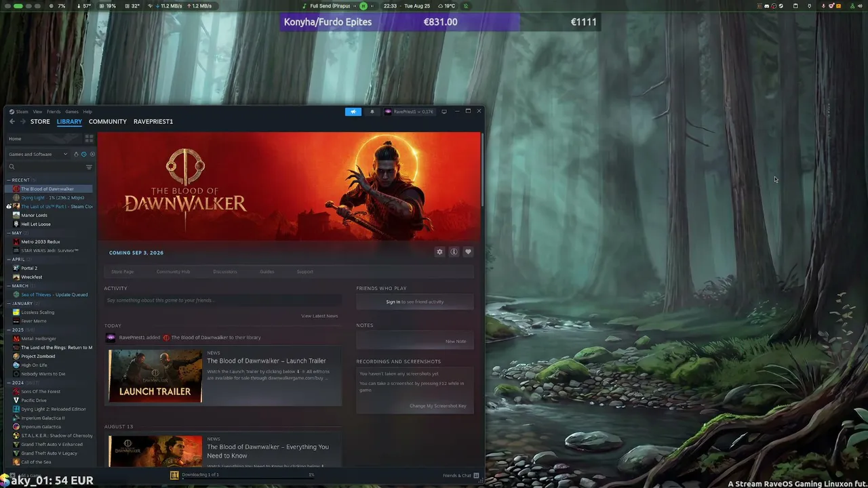Collapse the MARCH section
868x488 pixels.
(20, 286)
